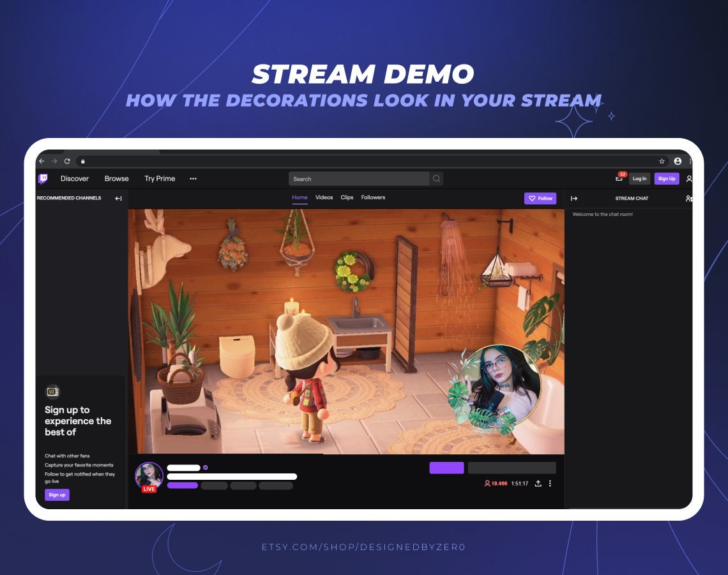Switch to the Home channel tab
728x575 pixels.
pyautogui.click(x=300, y=197)
